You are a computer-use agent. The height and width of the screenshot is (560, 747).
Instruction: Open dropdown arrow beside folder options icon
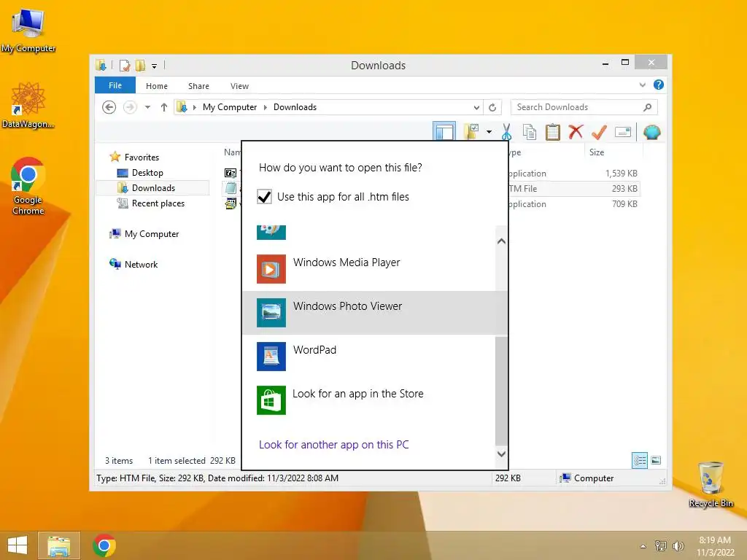pos(489,131)
